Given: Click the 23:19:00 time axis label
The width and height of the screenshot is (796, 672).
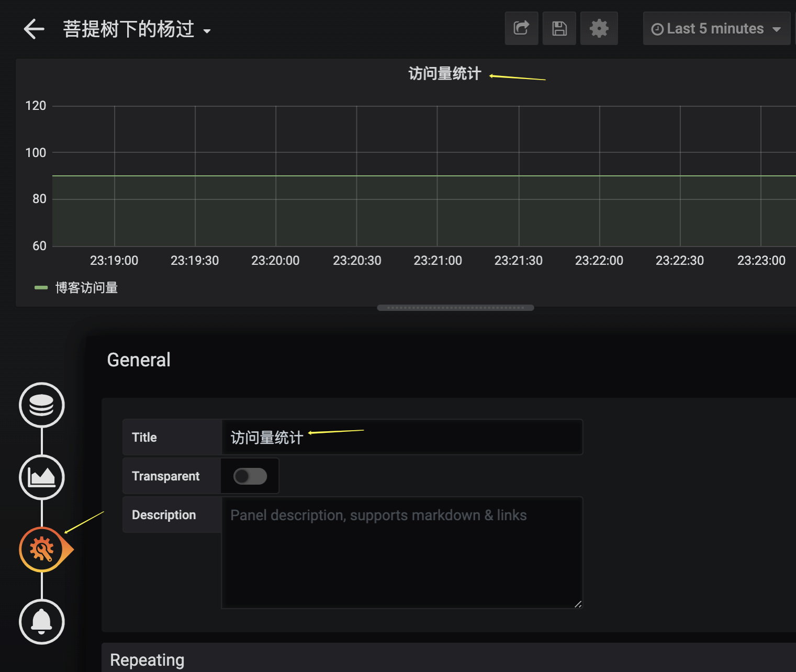Looking at the screenshot, I should pos(114,261).
